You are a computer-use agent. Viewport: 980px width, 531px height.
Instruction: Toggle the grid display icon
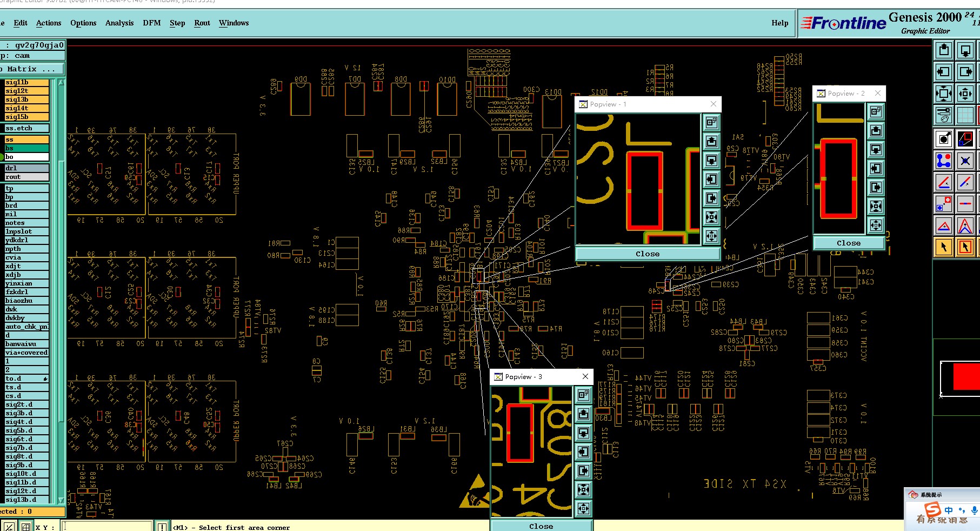pos(965,115)
